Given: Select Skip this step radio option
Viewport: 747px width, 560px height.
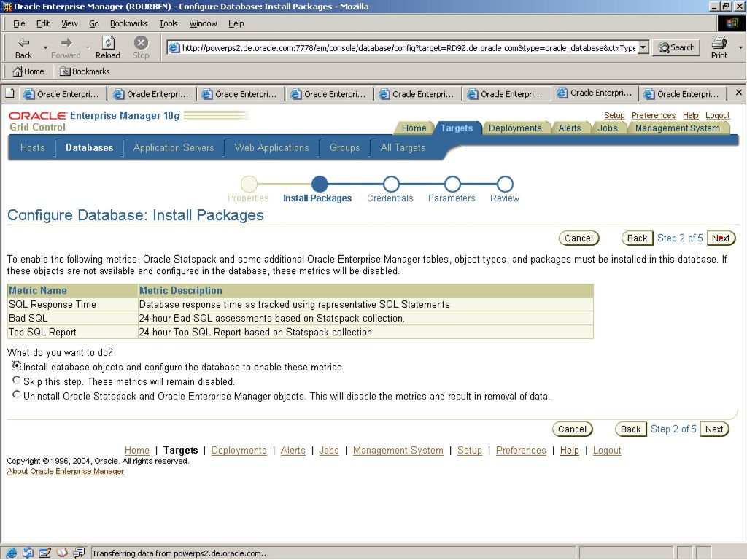Looking at the screenshot, I should click(17, 380).
